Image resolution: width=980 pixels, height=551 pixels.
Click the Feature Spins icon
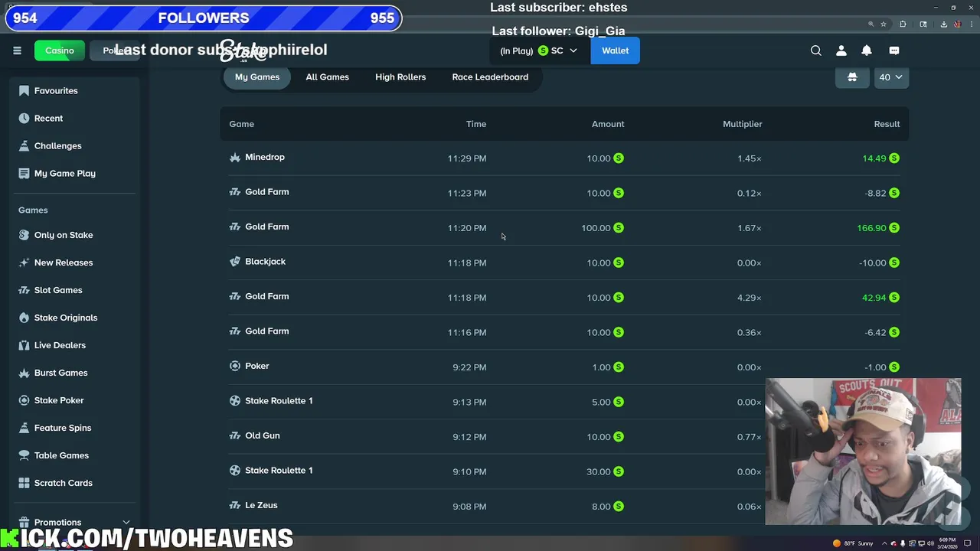(x=24, y=428)
